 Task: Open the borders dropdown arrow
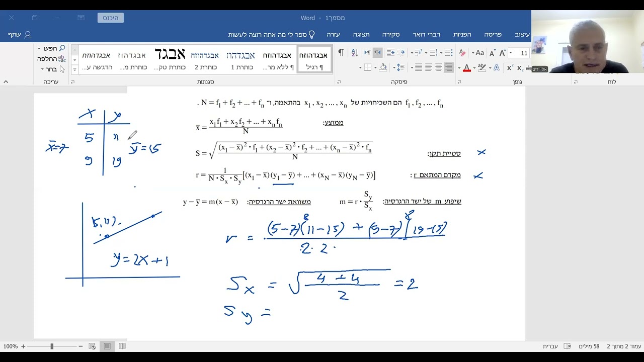point(360,67)
